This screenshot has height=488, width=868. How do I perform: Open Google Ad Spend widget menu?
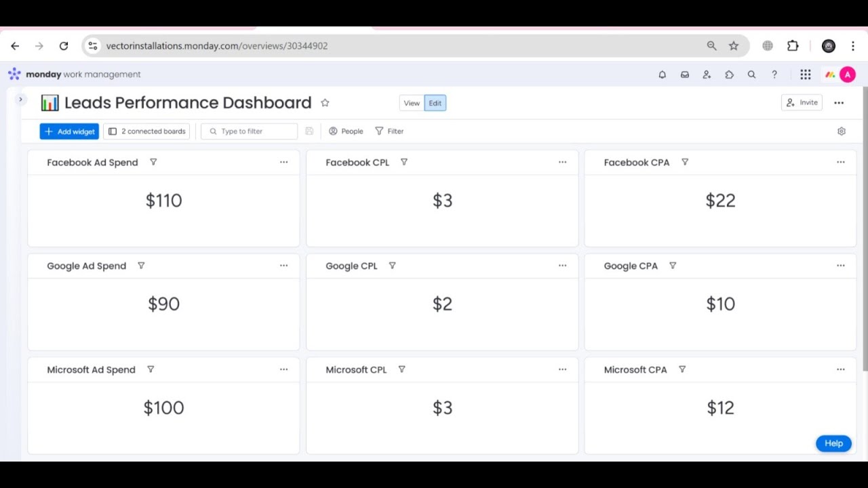(284, 266)
